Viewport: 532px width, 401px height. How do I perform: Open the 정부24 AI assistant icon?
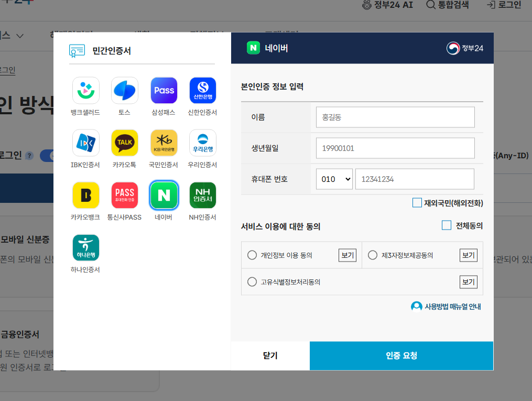(367, 5)
